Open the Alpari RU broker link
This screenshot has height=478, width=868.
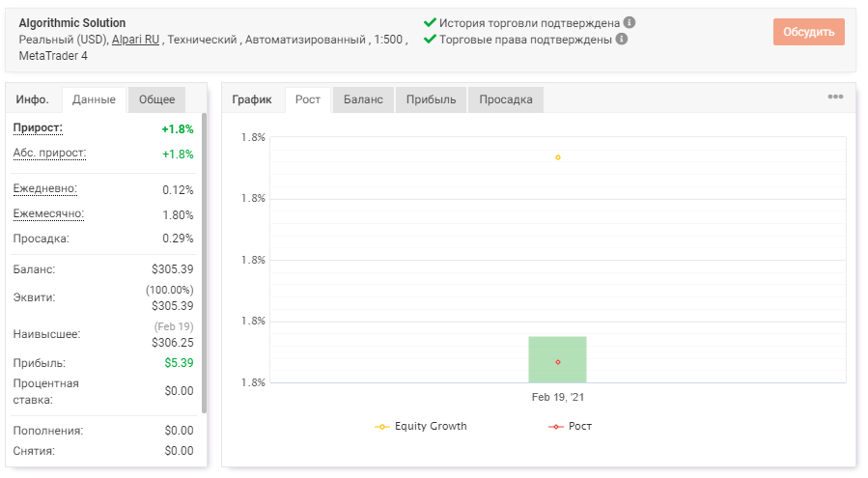(x=135, y=40)
